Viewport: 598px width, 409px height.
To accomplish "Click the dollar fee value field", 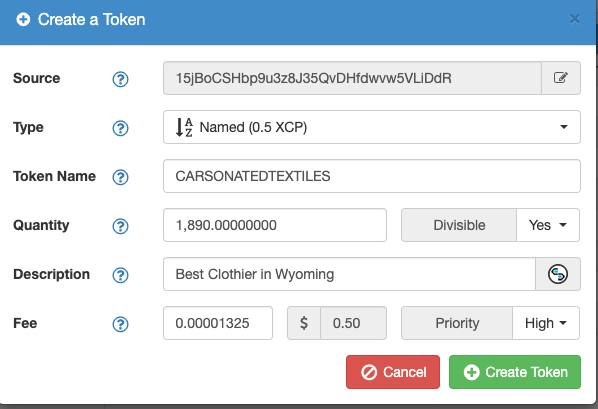I will click(x=353, y=323).
